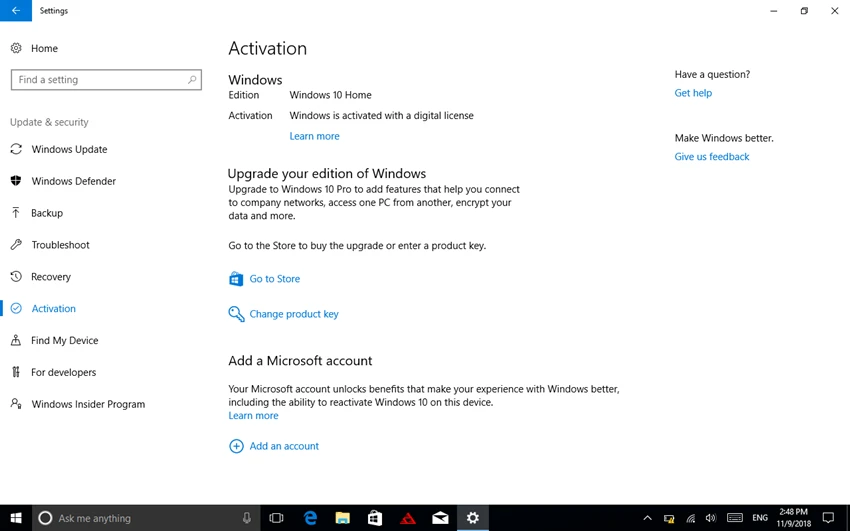Click Learn more under Windows activation status
The image size is (850, 531).
(314, 136)
